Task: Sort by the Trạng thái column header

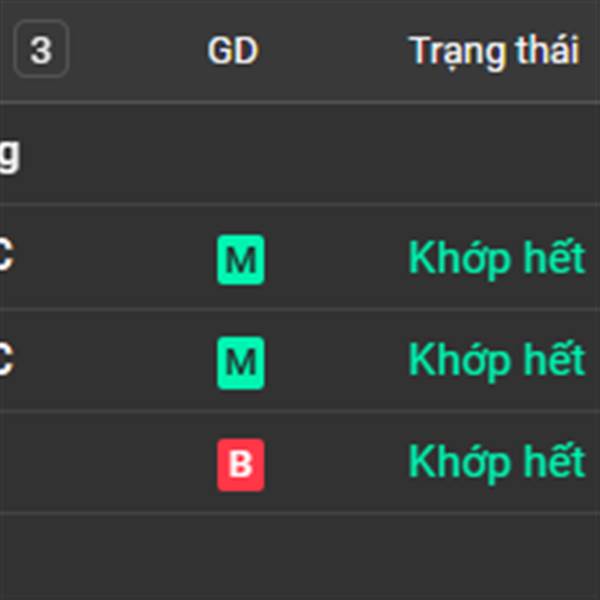Action: 494,51
